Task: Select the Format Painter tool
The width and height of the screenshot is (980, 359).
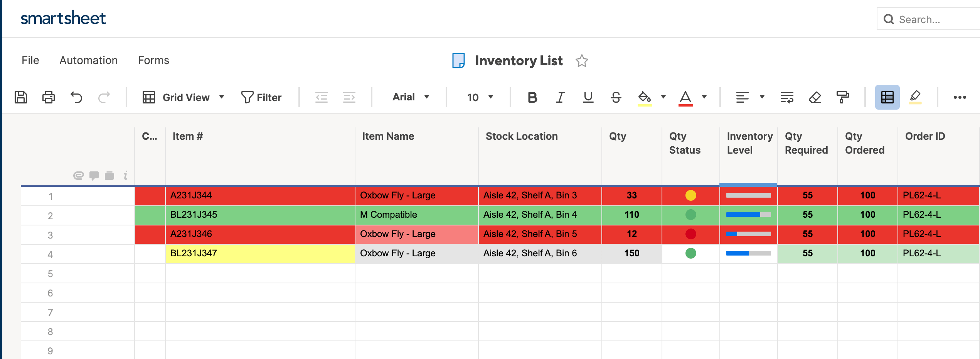Action: tap(842, 97)
